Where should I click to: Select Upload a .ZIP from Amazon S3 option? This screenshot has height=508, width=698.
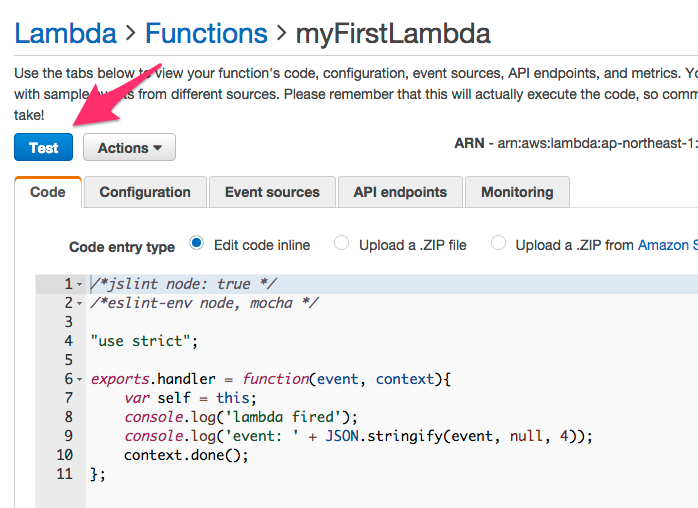tap(497, 244)
